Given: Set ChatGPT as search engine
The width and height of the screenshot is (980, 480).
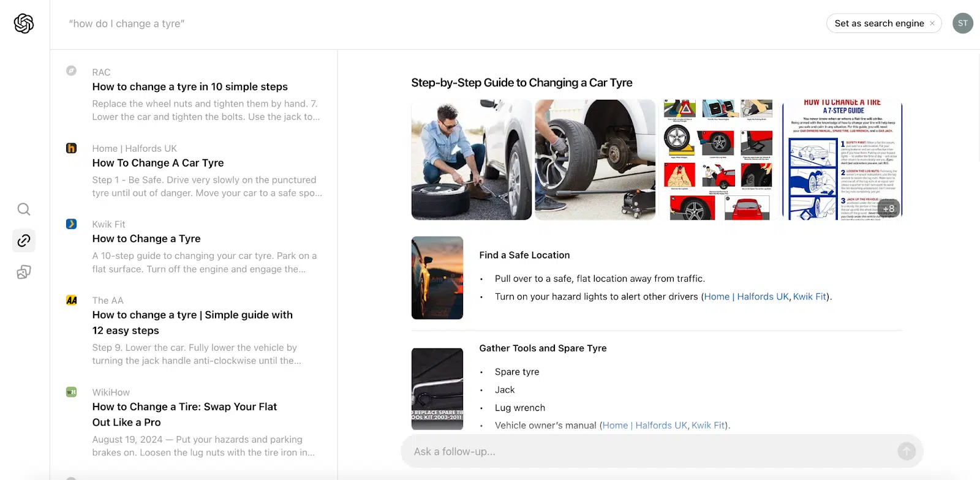Looking at the screenshot, I should [879, 23].
